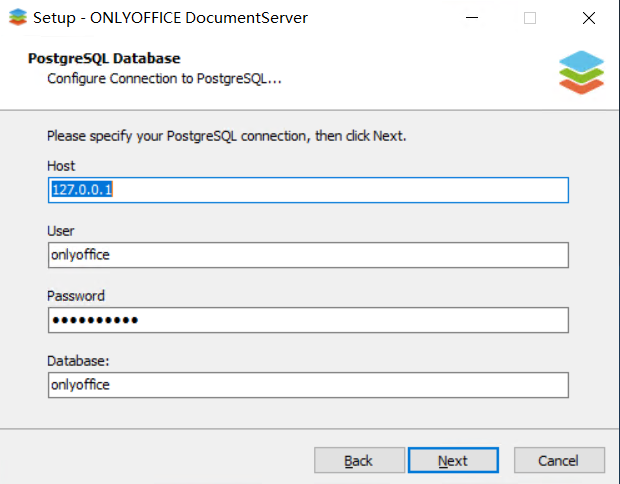Viewport: 620px width, 484px height.
Task: Focus the Host input field
Action: [x=308, y=190]
